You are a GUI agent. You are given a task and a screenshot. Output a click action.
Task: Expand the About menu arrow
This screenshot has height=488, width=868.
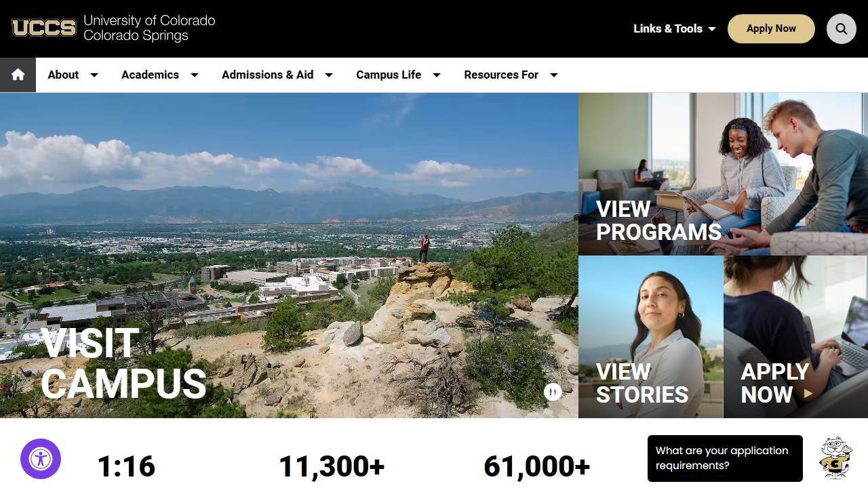click(x=94, y=75)
